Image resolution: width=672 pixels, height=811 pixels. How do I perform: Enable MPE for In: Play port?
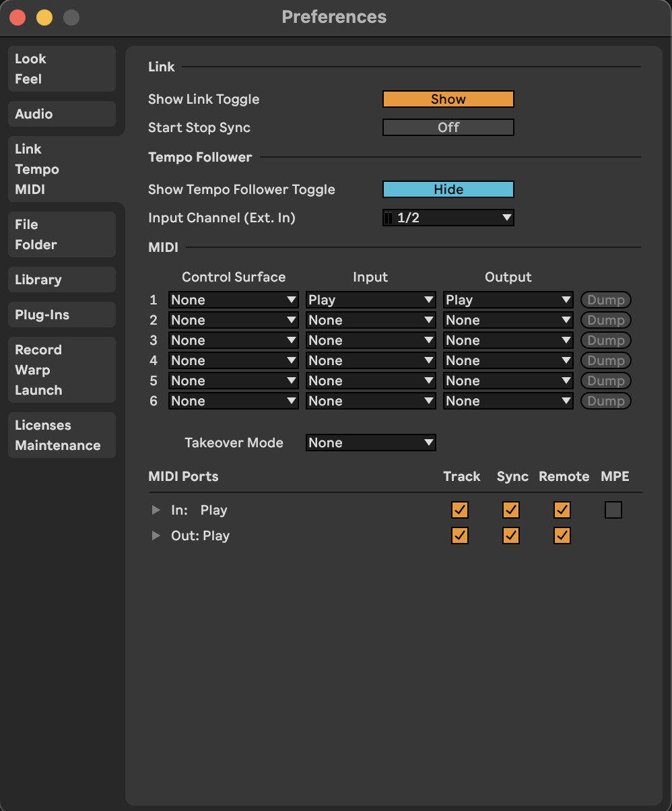[613, 511]
